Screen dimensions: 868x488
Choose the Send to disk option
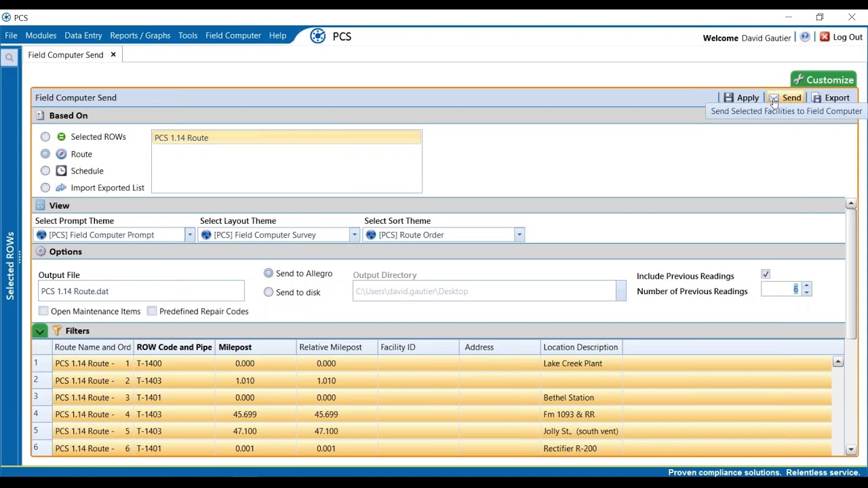(269, 292)
